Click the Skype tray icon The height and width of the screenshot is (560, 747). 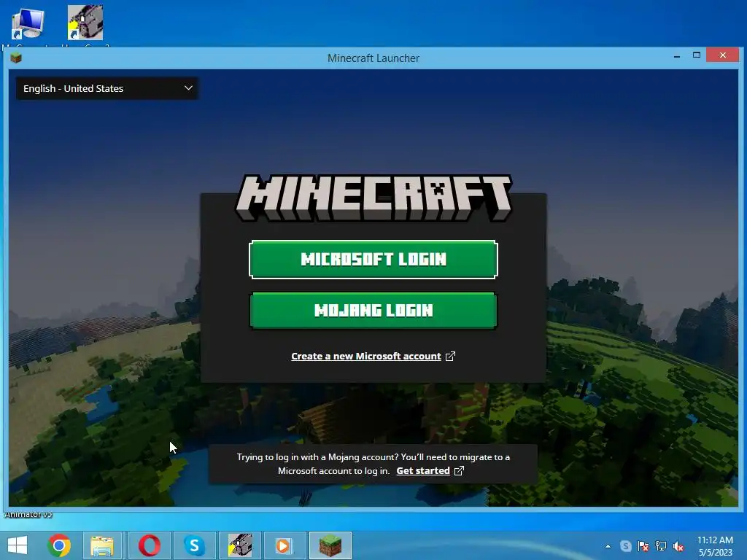tap(625, 546)
